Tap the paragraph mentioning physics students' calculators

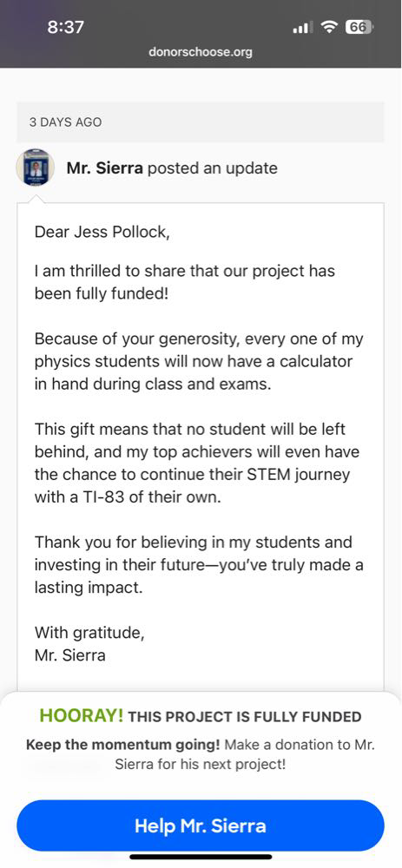coord(199,361)
